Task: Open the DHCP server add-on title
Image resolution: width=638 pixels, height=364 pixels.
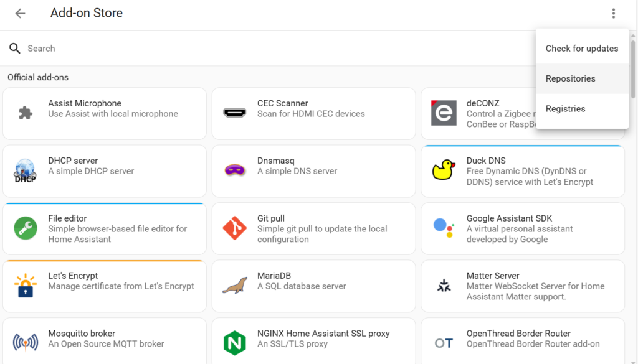Action: 73,161
